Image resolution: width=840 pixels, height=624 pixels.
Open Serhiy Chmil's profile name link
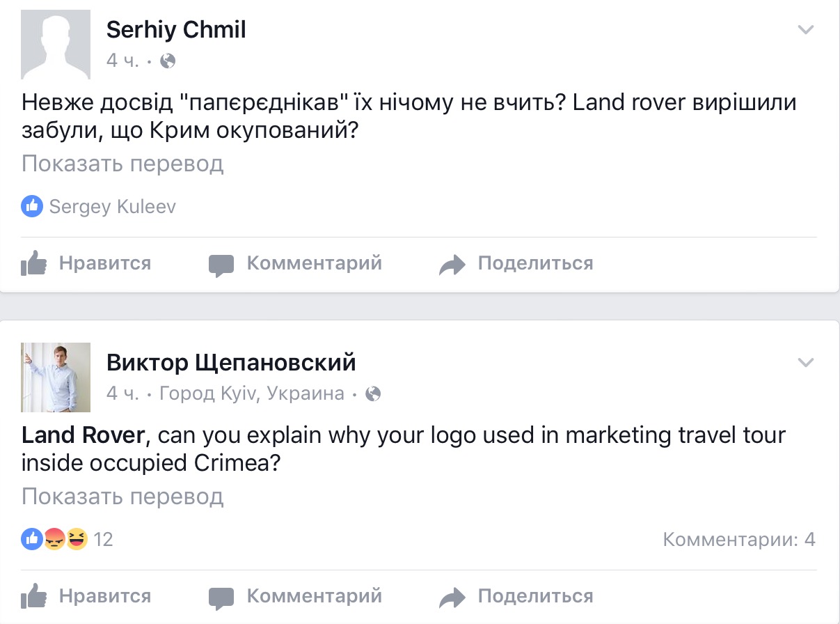[176, 30]
